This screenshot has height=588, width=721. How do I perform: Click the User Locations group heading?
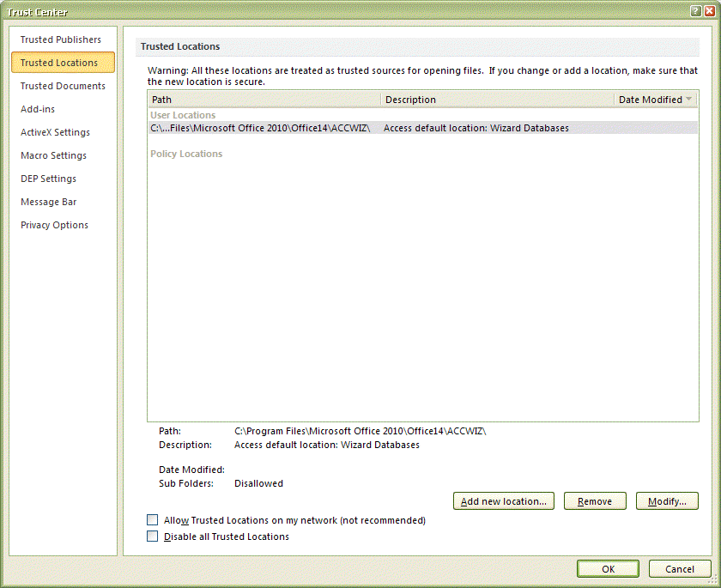[x=183, y=115]
